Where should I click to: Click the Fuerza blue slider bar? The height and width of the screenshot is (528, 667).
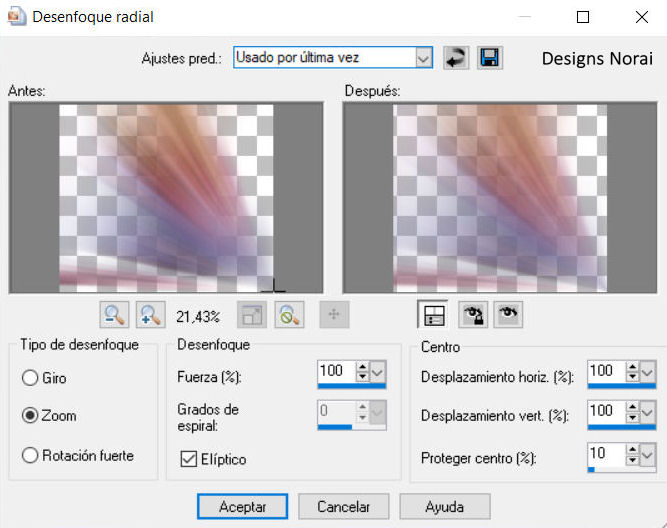pos(352,386)
